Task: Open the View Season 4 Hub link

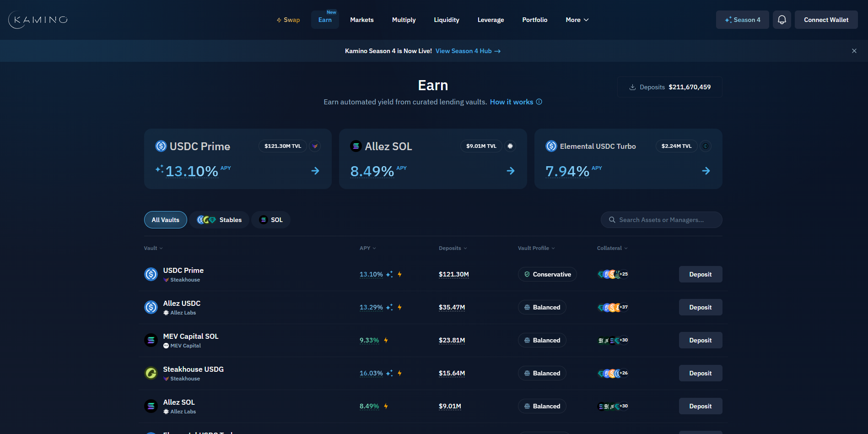Action: [468, 51]
